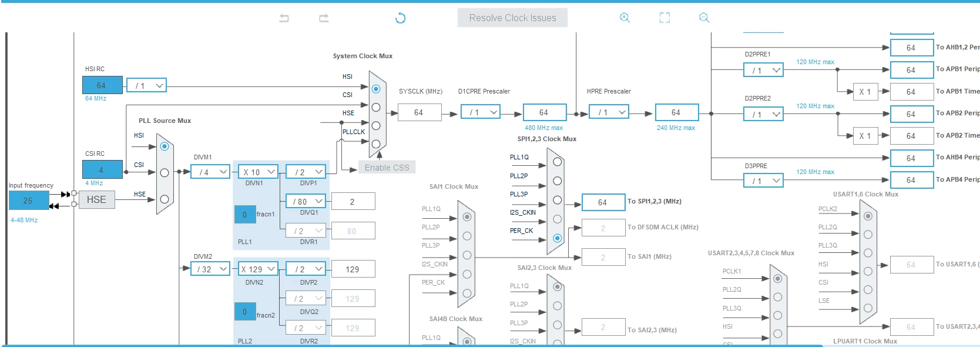Open the HPRE Prescaler dropdown
The height and width of the screenshot is (347, 980).
coord(609,112)
